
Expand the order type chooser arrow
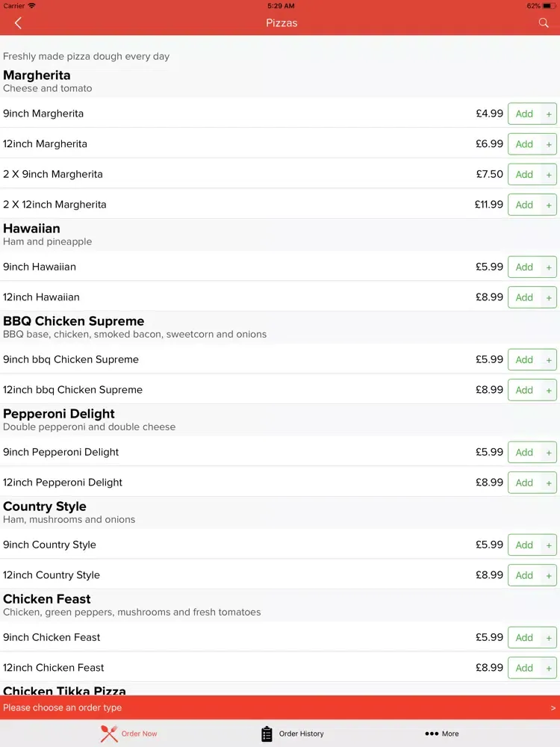point(553,708)
